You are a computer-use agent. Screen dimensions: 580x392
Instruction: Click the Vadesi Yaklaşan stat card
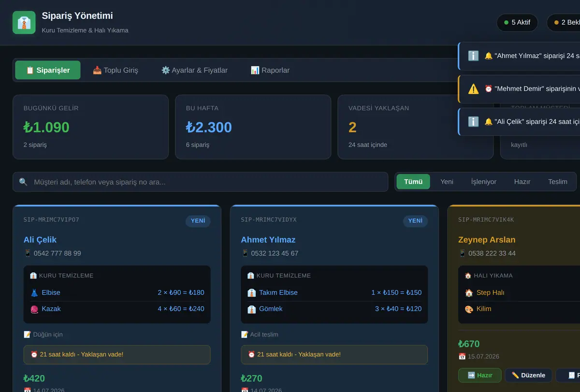[x=415, y=127]
